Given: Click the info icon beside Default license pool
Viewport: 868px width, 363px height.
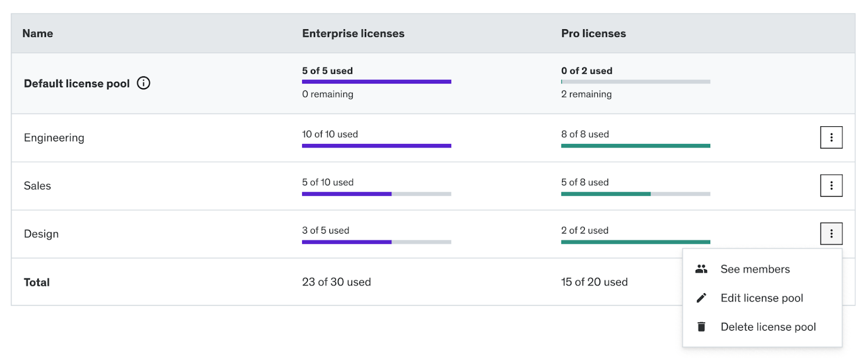Looking at the screenshot, I should [x=143, y=83].
